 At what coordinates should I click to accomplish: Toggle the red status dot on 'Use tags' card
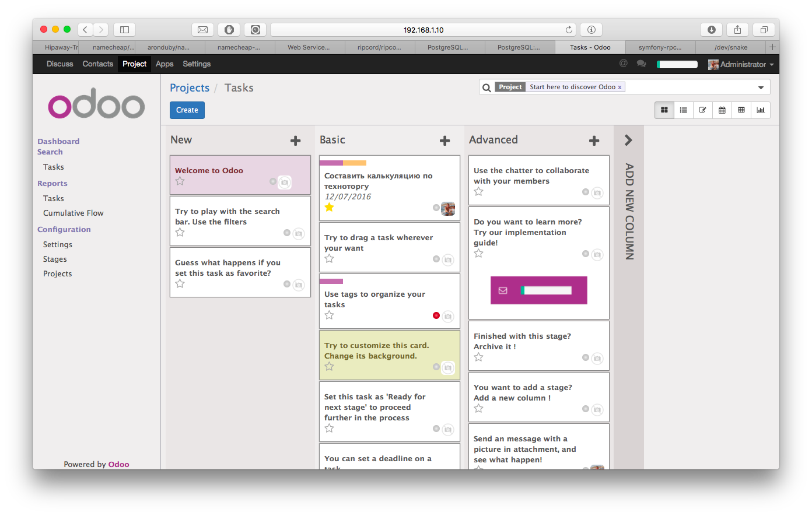[x=436, y=315]
